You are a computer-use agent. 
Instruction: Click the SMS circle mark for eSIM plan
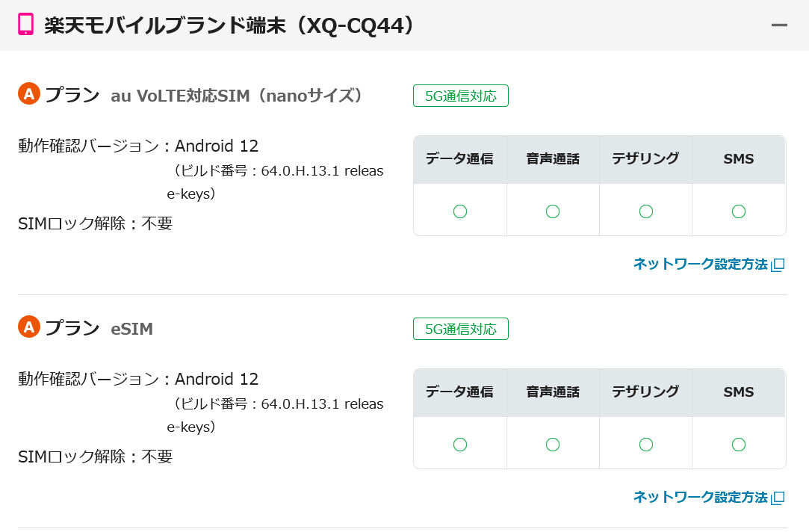tap(739, 445)
